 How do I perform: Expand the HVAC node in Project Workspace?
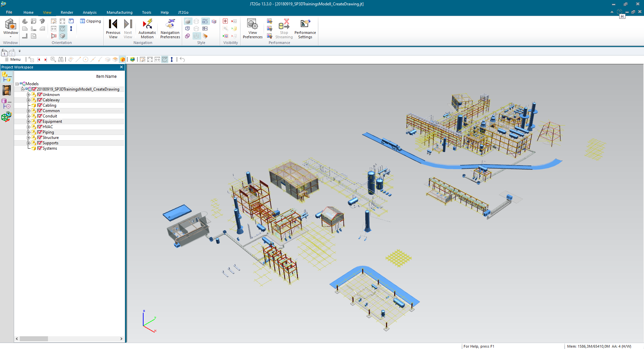coord(29,127)
